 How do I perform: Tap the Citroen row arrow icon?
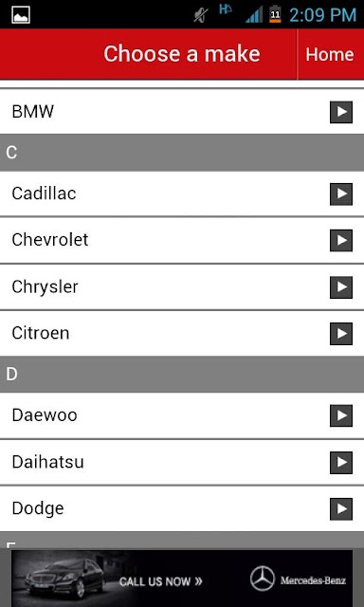(x=341, y=334)
